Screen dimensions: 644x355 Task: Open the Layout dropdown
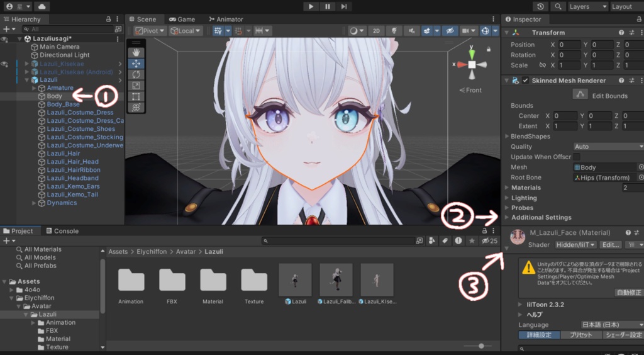click(x=626, y=6)
